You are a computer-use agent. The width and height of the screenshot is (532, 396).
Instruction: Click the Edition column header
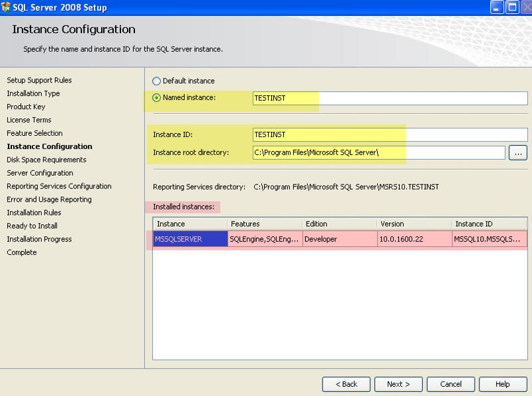tap(340, 224)
